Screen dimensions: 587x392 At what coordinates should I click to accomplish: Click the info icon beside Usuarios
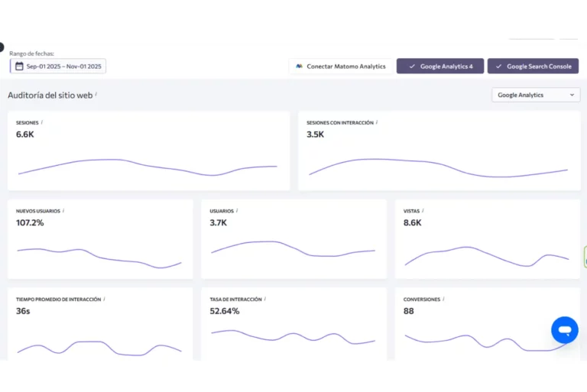click(237, 211)
